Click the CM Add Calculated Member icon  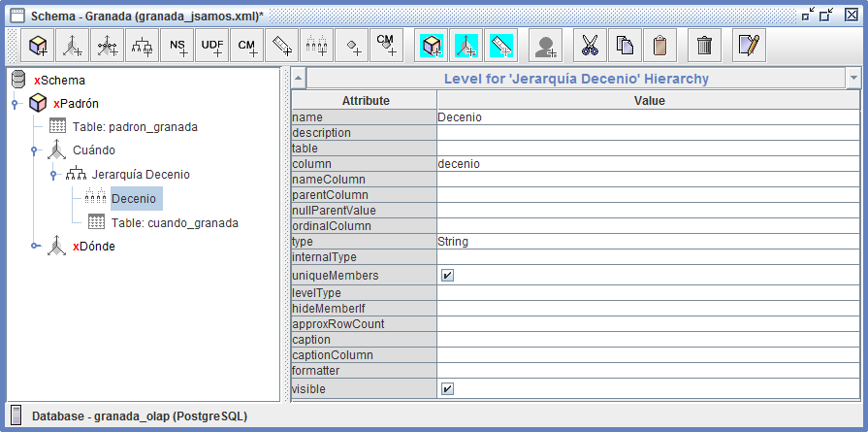pyautogui.click(x=247, y=46)
